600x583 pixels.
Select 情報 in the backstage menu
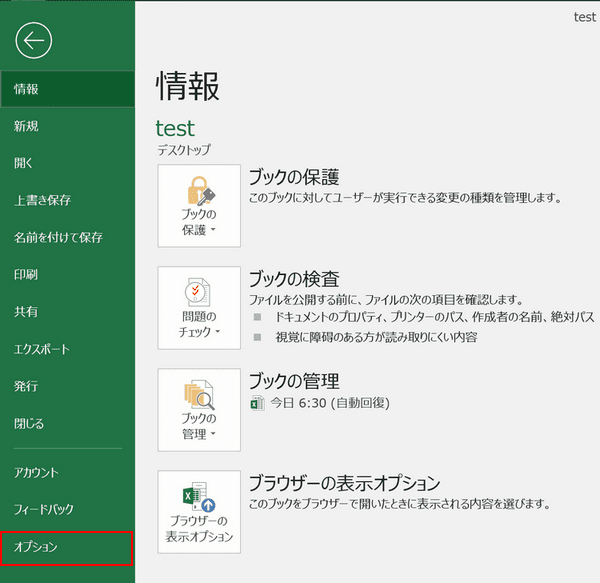point(67,89)
